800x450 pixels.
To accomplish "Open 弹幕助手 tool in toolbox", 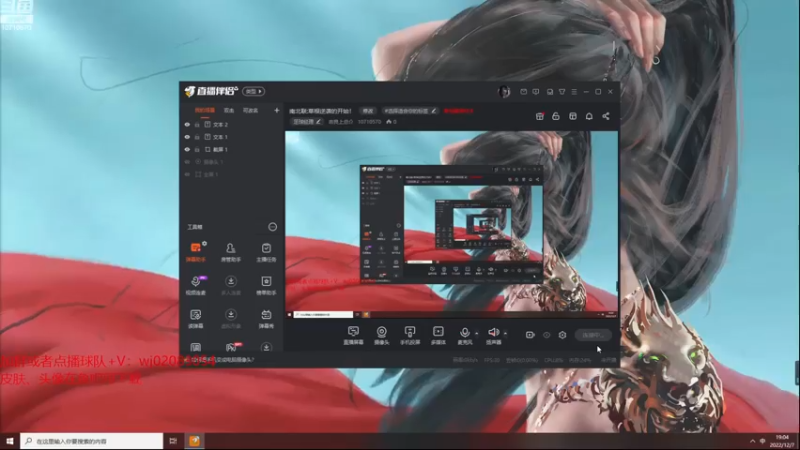I will (x=195, y=252).
